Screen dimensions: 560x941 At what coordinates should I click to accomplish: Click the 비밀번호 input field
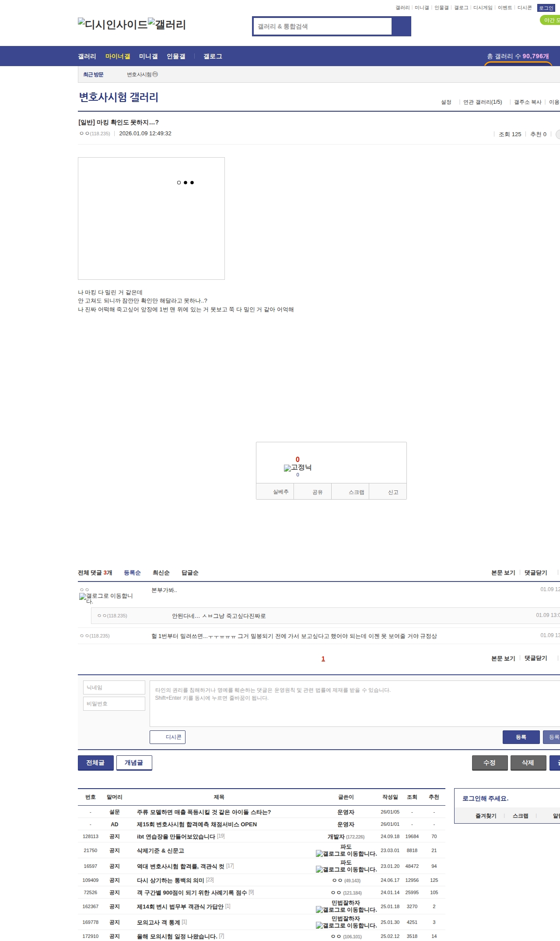(114, 704)
